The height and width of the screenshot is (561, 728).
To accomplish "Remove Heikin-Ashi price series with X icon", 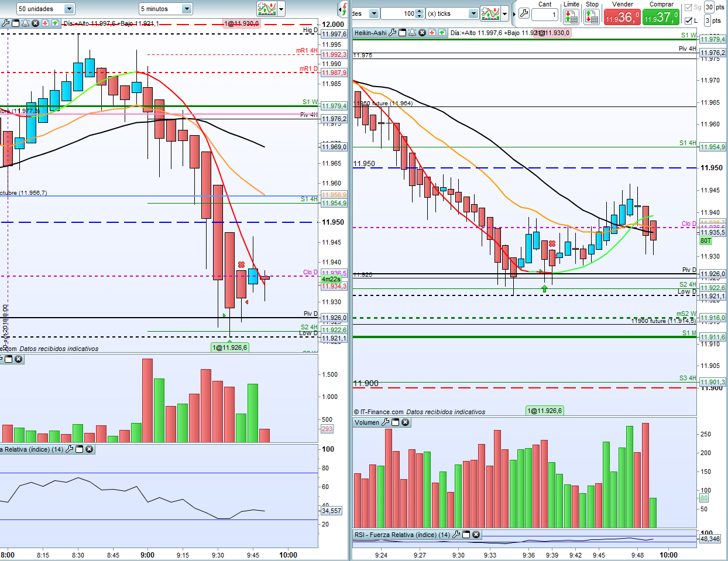I will pyautogui.click(x=422, y=33).
